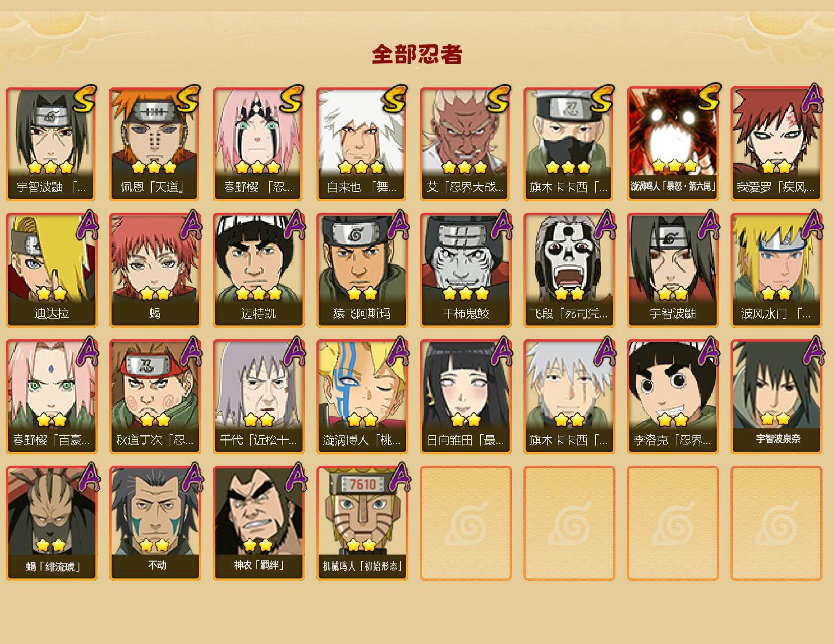
Task: Select the 佩恩「天道」 ninja card
Action: pos(155,144)
